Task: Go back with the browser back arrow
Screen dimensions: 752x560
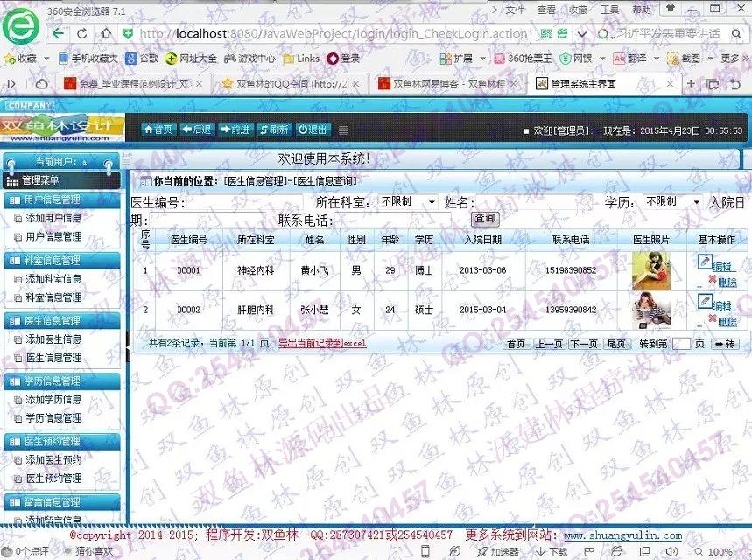Action: (58, 33)
